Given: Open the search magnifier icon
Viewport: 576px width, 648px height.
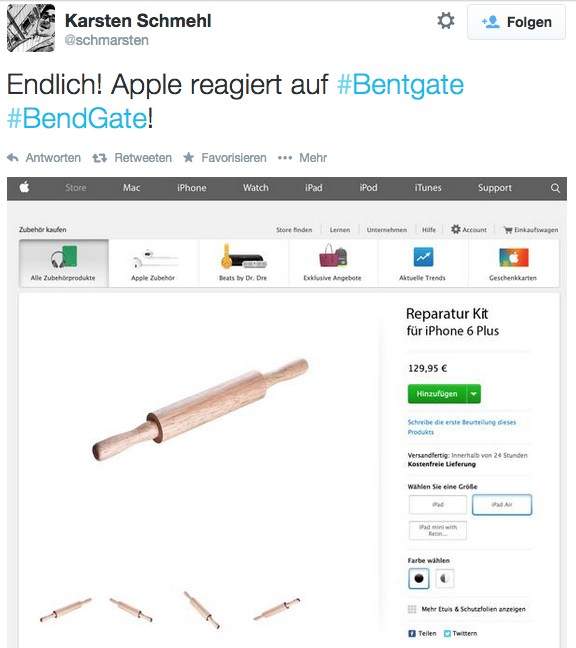Looking at the screenshot, I should tap(555, 188).
